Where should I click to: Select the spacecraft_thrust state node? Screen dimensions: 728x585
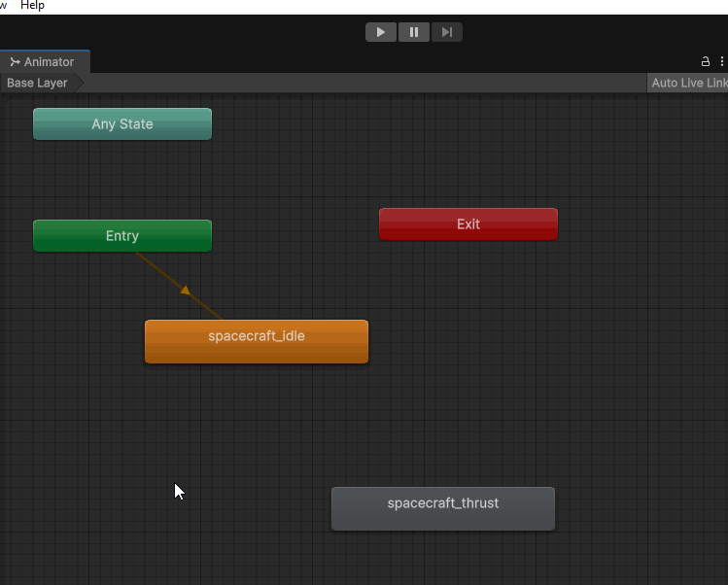pos(443,509)
